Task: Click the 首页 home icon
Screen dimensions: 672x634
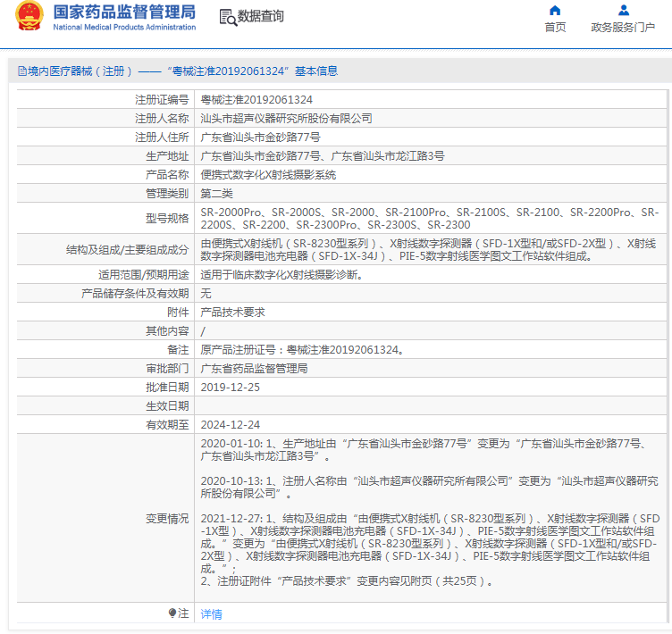Action: [x=555, y=10]
